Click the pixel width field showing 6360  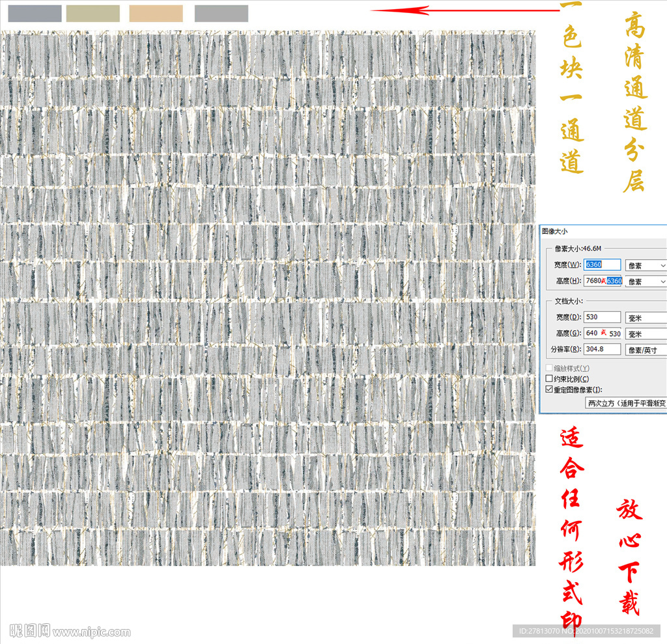[x=603, y=265]
